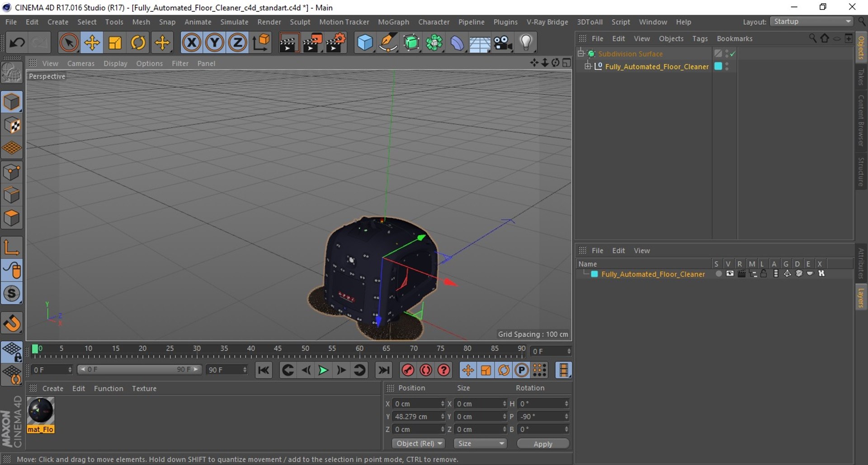Activate the Rotate tool
Screen dimensions: 868x465
click(138, 43)
